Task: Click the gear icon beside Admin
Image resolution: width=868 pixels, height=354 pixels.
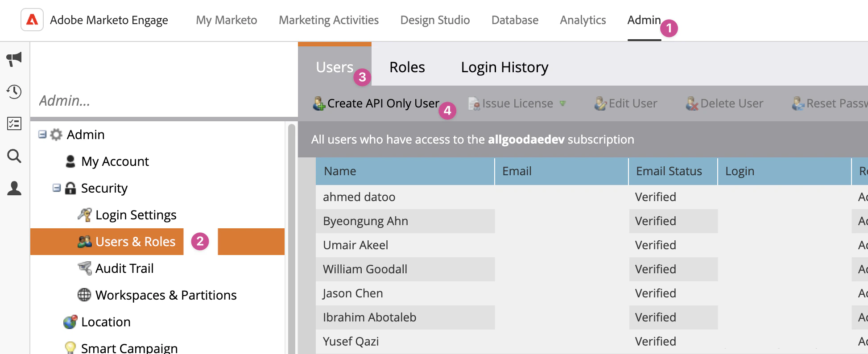Action: point(56,135)
